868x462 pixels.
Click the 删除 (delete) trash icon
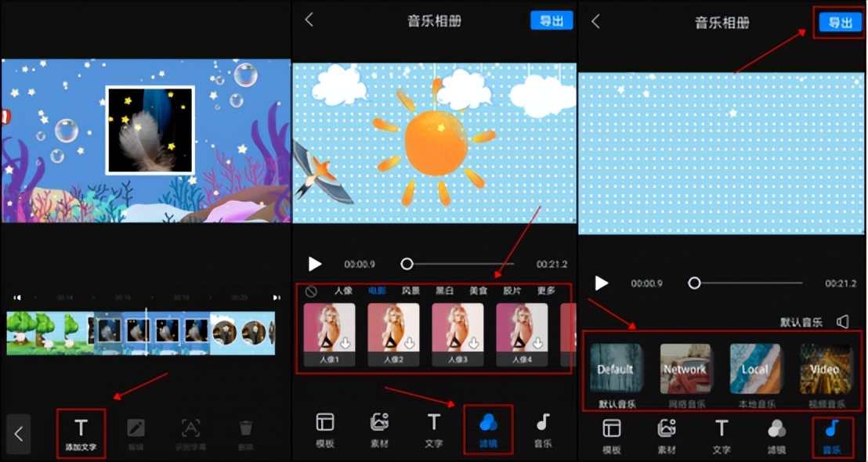coord(245,427)
